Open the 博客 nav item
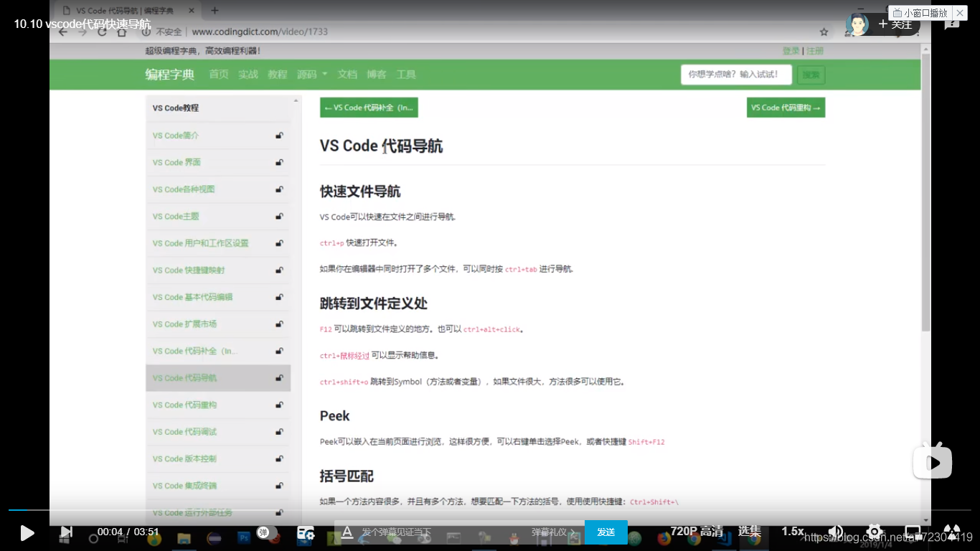Viewport: 980px width, 551px height. pos(377,75)
